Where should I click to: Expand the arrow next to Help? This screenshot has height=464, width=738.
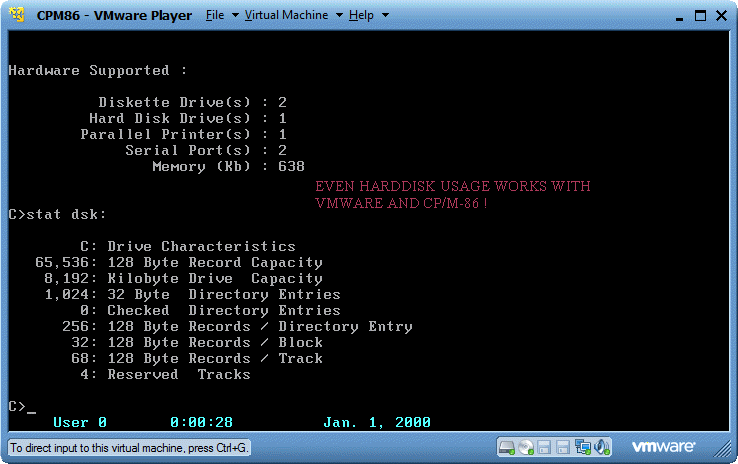coord(385,15)
